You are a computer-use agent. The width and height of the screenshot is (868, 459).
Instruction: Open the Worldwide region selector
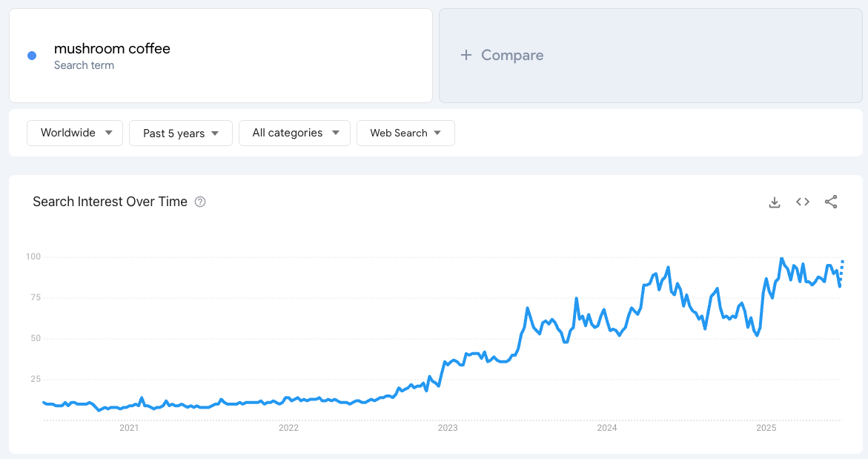coord(74,133)
